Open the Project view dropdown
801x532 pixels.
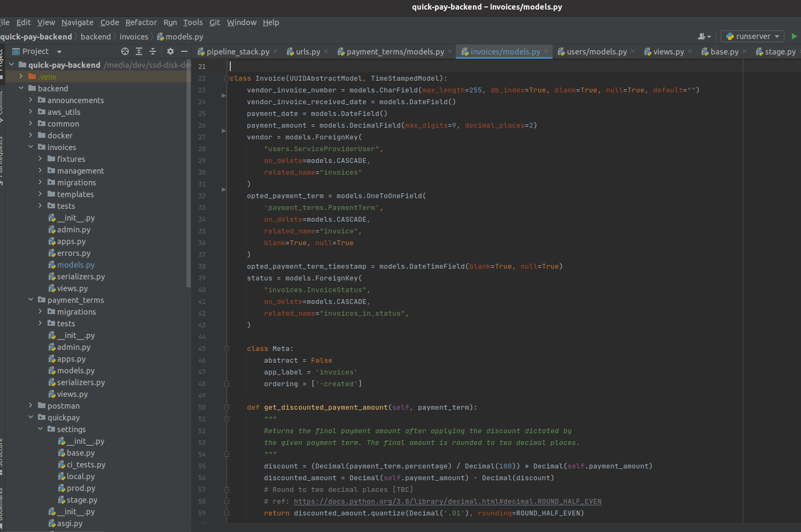pos(59,52)
